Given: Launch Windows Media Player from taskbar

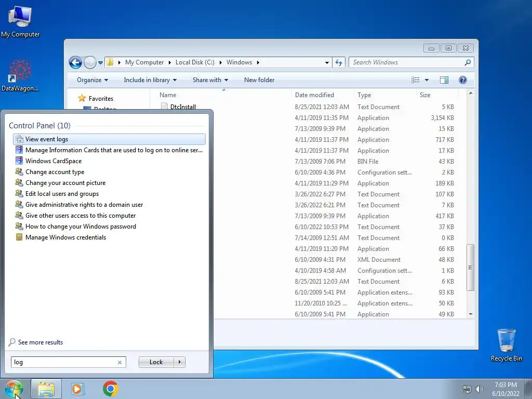Looking at the screenshot, I should [x=78, y=389].
